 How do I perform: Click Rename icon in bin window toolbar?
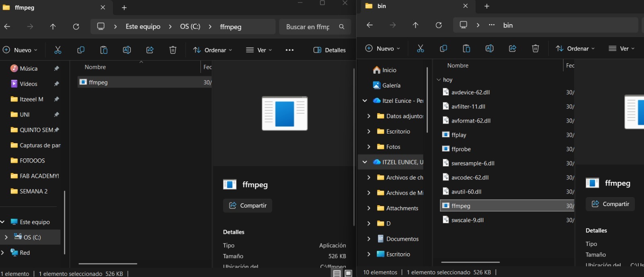[x=489, y=48]
